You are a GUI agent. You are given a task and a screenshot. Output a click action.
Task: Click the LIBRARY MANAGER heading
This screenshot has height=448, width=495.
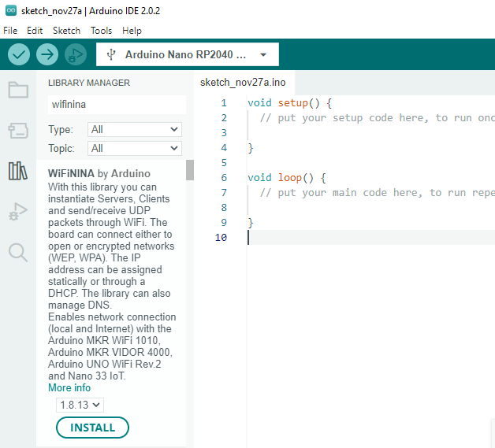click(89, 83)
